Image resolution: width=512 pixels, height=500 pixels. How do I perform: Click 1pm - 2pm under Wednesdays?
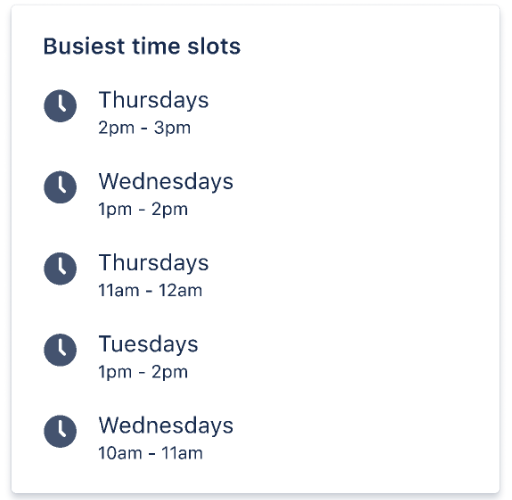(x=143, y=209)
